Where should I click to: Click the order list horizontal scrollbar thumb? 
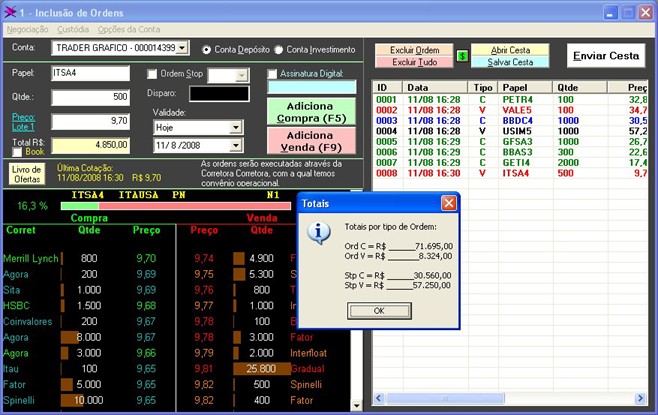(x=445, y=398)
